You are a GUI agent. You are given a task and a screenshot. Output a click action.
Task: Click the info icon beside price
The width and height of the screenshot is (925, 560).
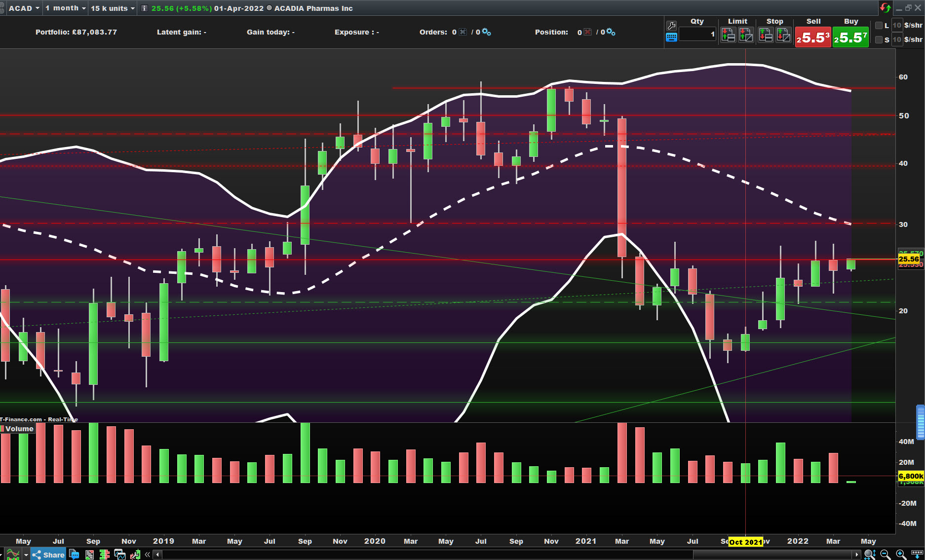coord(144,8)
